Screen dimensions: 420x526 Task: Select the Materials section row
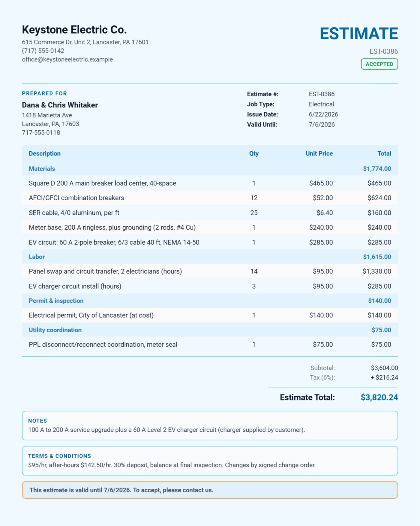coord(210,169)
